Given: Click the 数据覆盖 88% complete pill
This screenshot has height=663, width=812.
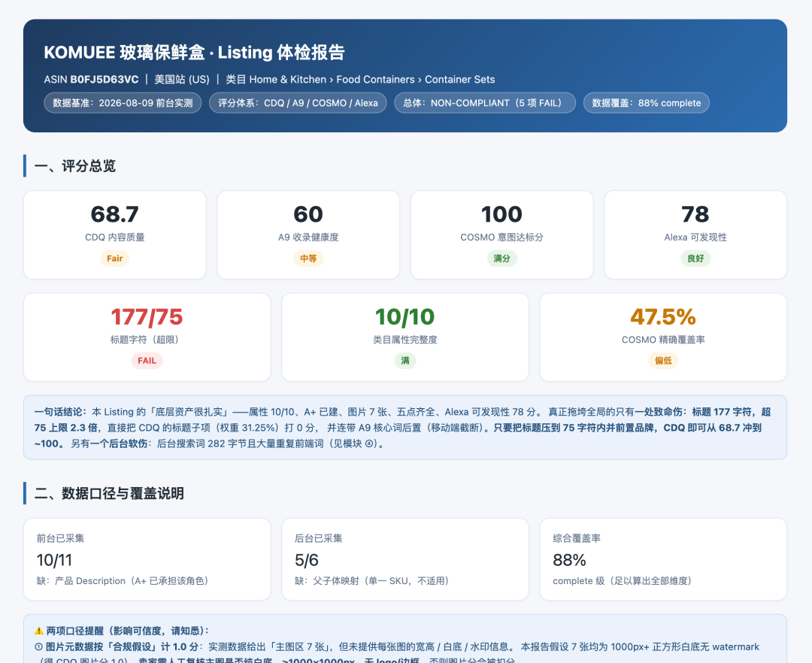Looking at the screenshot, I should [647, 102].
